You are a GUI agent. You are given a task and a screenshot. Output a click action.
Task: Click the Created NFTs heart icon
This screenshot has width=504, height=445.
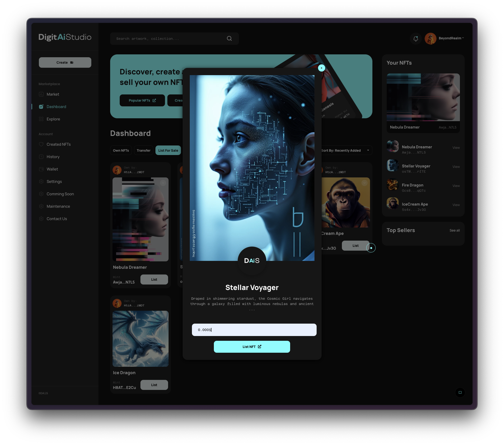tap(41, 144)
